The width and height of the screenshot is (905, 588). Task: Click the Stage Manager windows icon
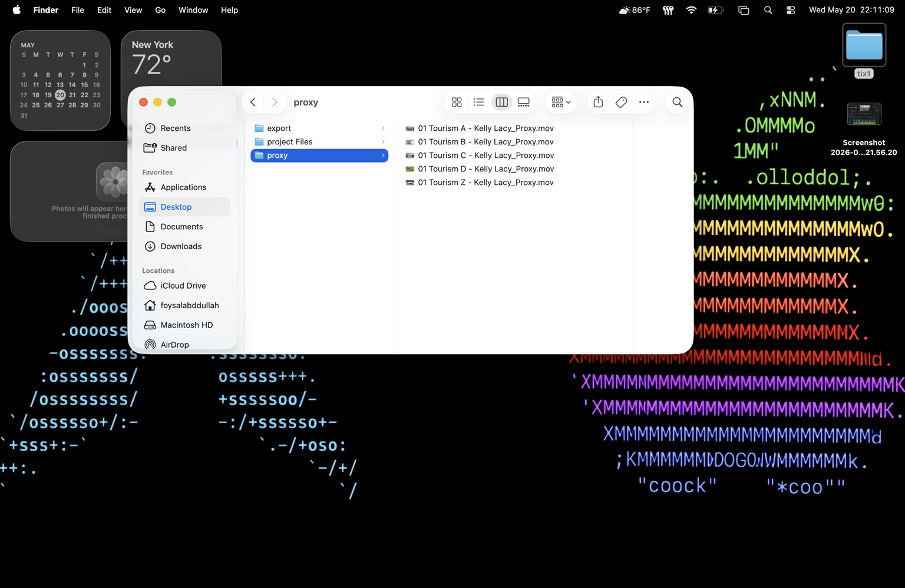744,10
